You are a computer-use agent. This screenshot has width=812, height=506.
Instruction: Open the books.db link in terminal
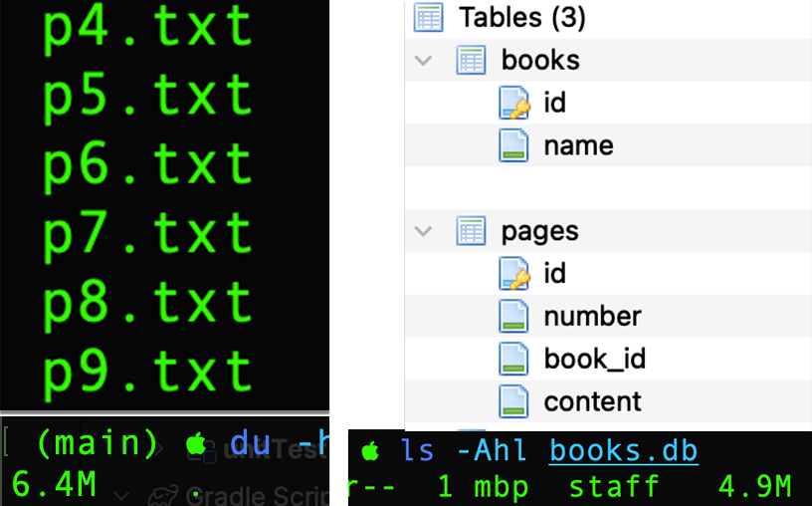(x=623, y=451)
